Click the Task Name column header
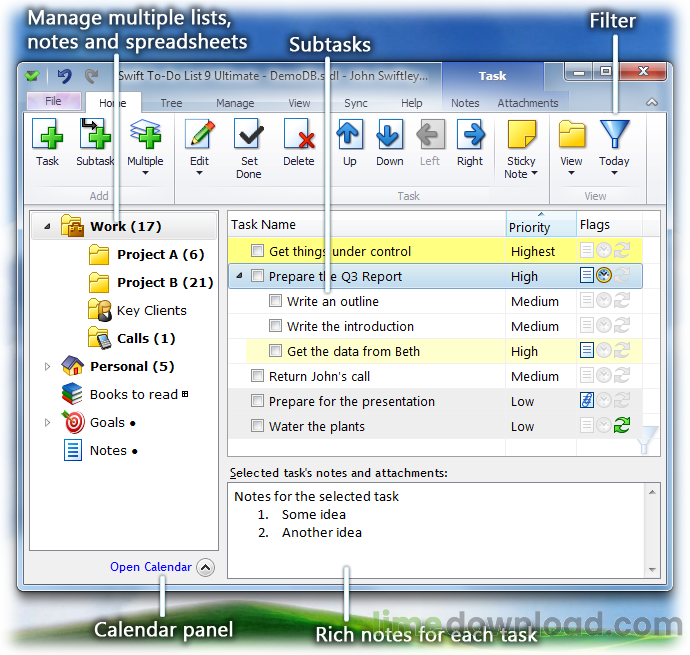The width and height of the screenshot is (690, 655). pyautogui.click(x=367, y=224)
